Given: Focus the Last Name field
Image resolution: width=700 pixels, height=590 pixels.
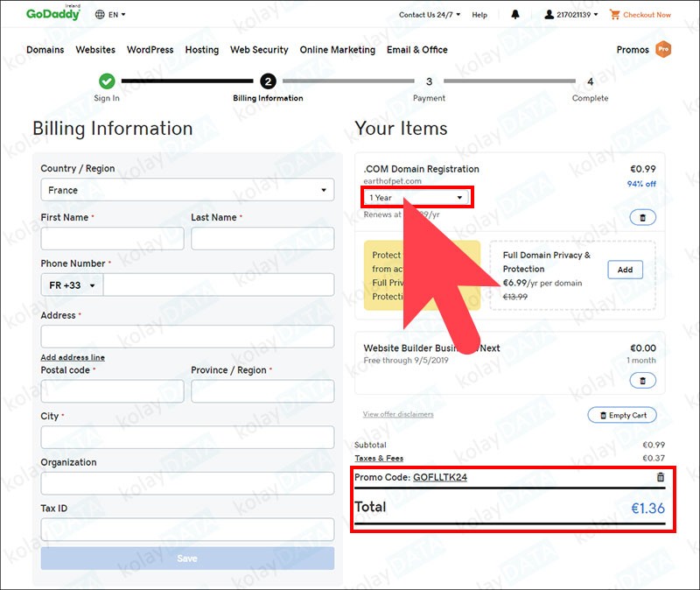Looking at the screenshot, I should 262,238.
